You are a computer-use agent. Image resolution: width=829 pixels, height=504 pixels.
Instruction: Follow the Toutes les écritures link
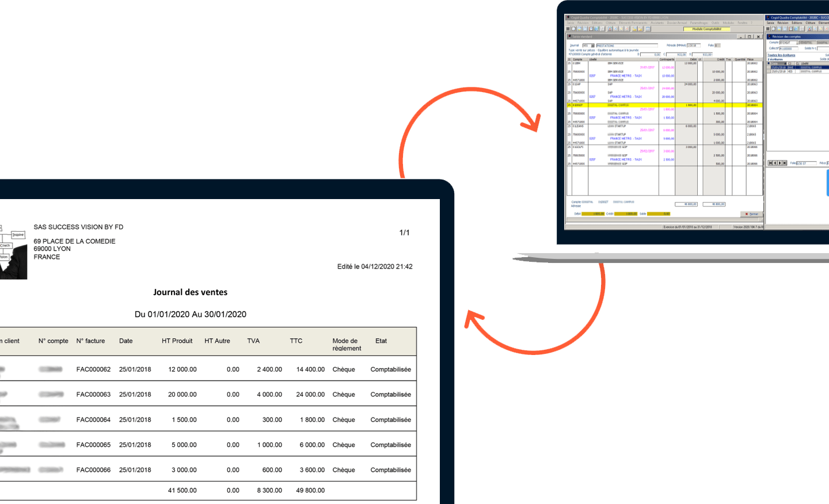pos(782,55)
